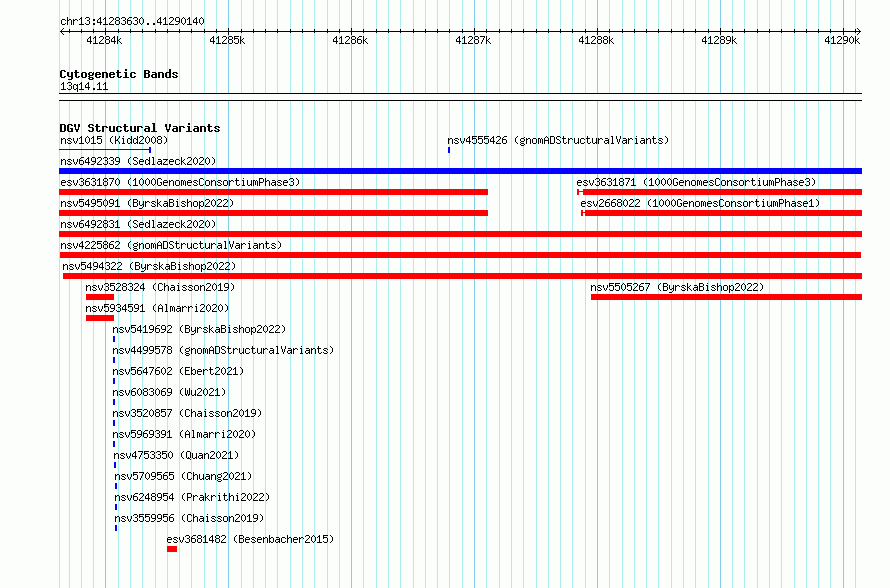Open nsv4499578 (gnomADStructuralVariants) label
The image size is (890, 588).
pyautogui.click(x=223, y=350)
